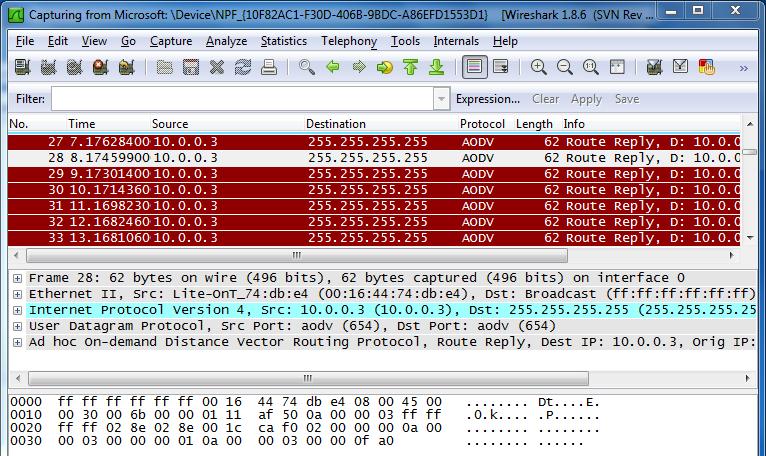The width and height of the screenshot is (766, 456).
Task: Open the Help menu
Action: tap(505, 41)
